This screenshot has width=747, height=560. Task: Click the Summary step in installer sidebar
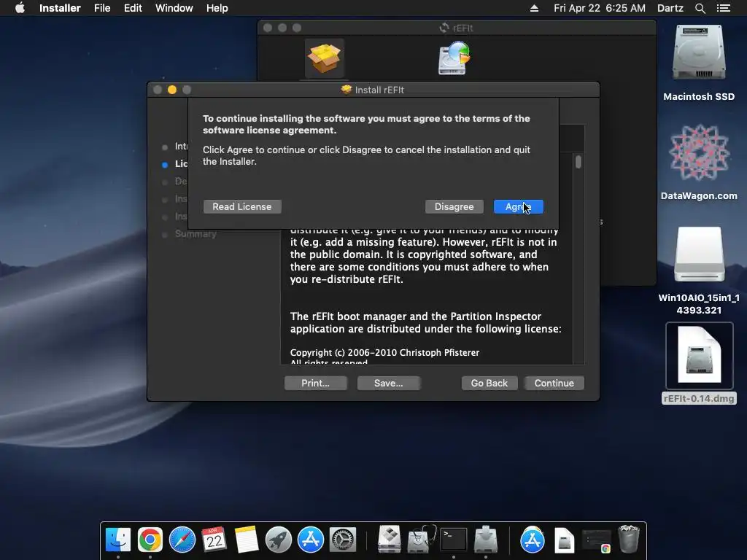(x=196, y=234)
